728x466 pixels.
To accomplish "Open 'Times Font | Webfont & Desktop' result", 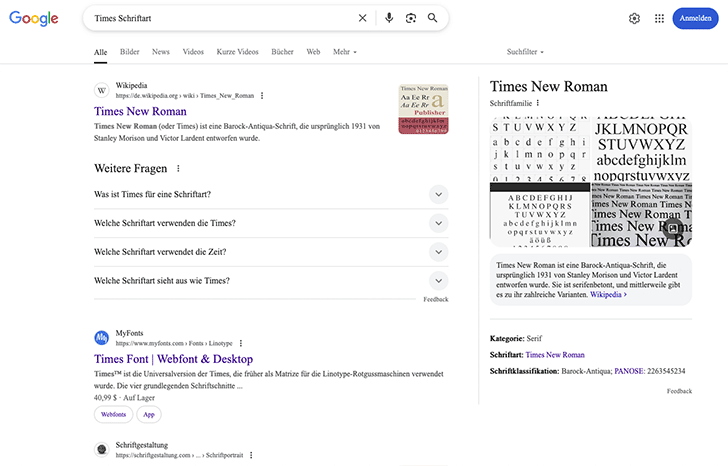I will (x=173, y=359).
